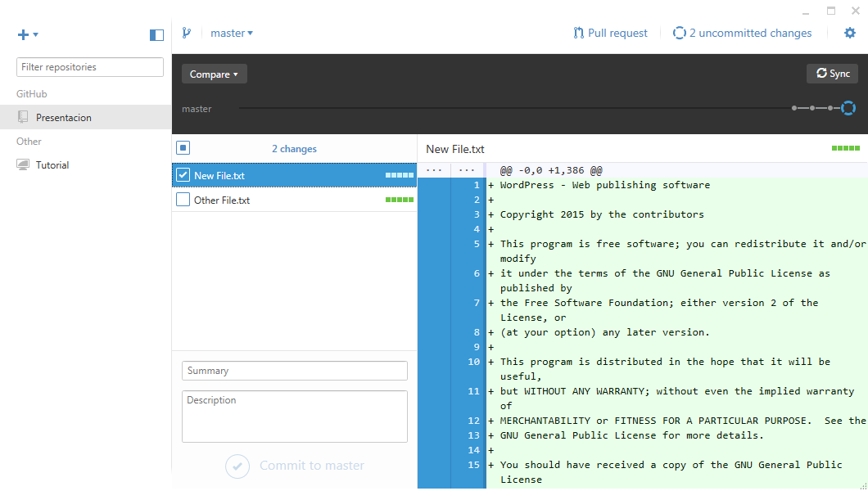Click the dropdown arrow next to plus icon
The width and height of the screenshot is (868, 491).
[36, 35]
